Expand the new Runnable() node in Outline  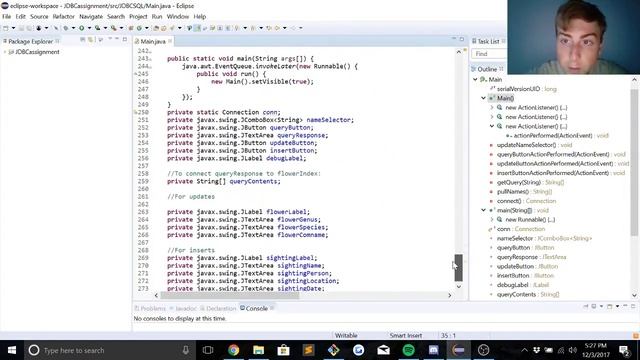coord(492,220)
